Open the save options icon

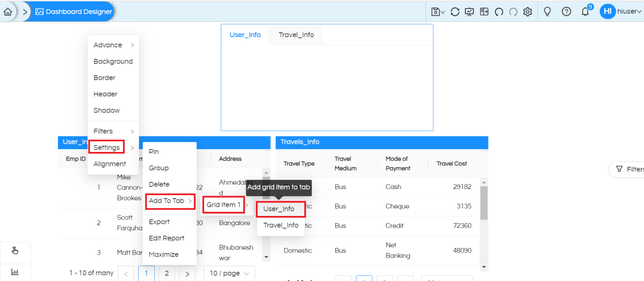click(438, 12)
